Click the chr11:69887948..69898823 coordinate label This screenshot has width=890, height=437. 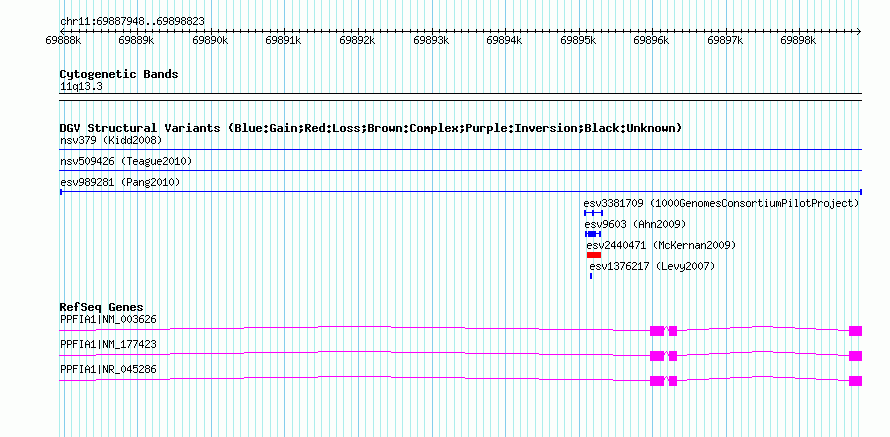click(x=132, y=21)
